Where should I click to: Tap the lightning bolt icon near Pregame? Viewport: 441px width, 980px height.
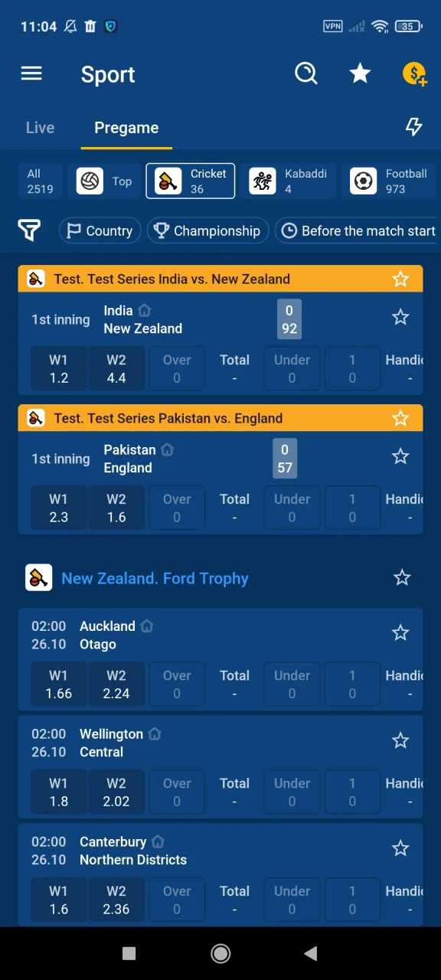[413, 127]
